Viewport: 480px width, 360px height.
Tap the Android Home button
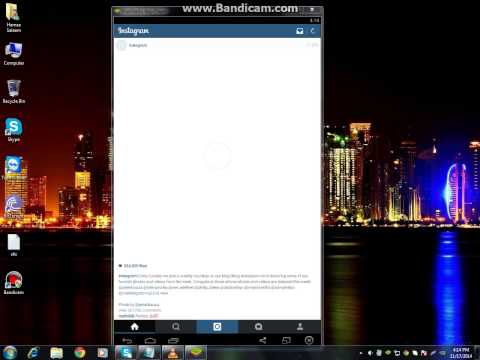(150, 340)
